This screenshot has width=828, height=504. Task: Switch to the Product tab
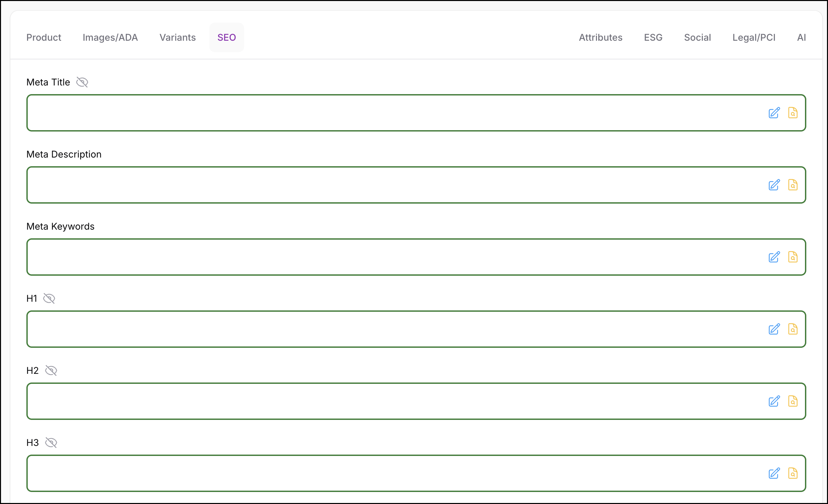tap(44, 37)
